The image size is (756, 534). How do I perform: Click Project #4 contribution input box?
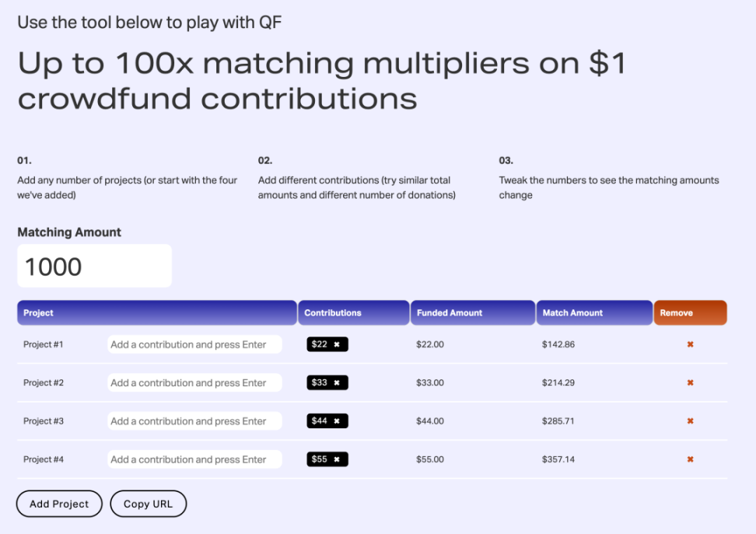coord(194,459)
